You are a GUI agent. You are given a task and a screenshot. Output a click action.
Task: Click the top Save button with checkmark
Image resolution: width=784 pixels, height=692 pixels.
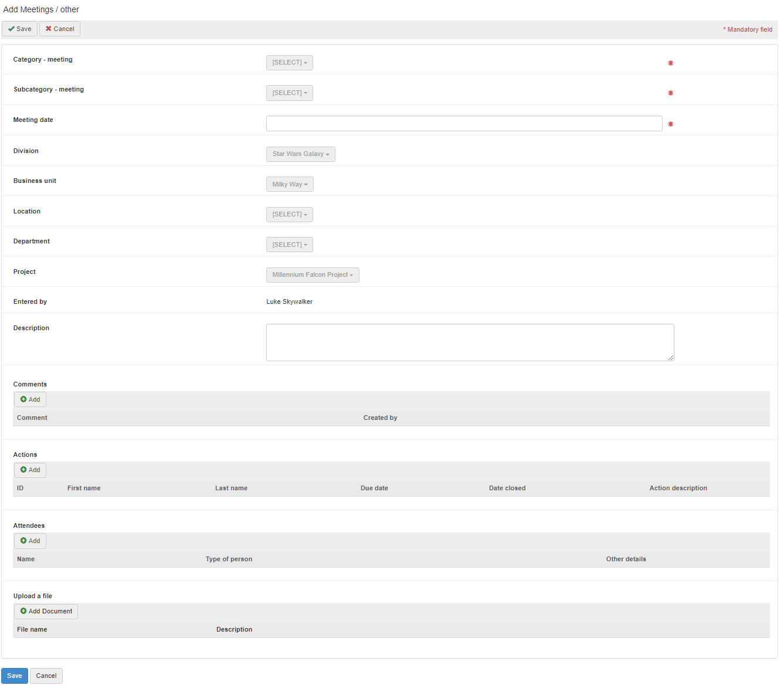click(20, 29)
